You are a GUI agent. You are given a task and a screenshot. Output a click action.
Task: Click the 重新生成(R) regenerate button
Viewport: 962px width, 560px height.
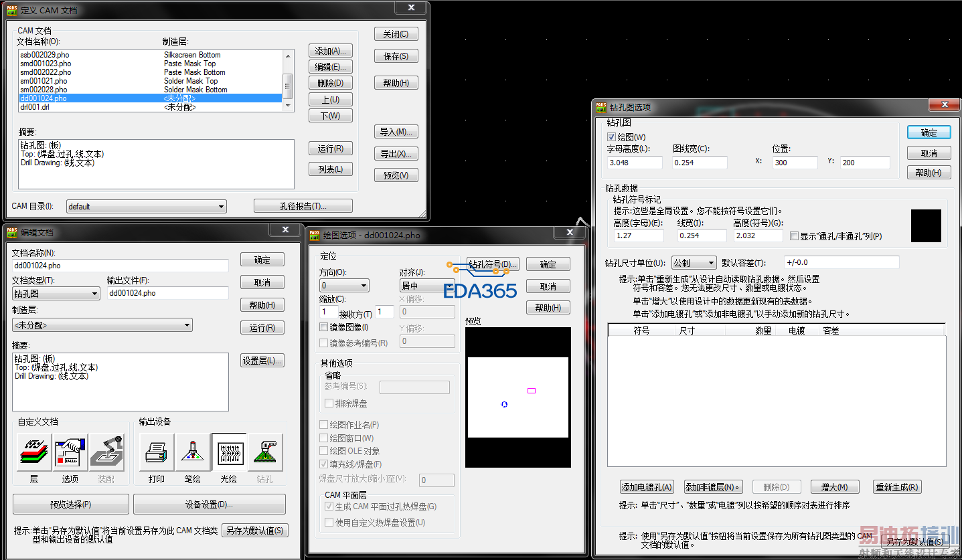[897, 487]
